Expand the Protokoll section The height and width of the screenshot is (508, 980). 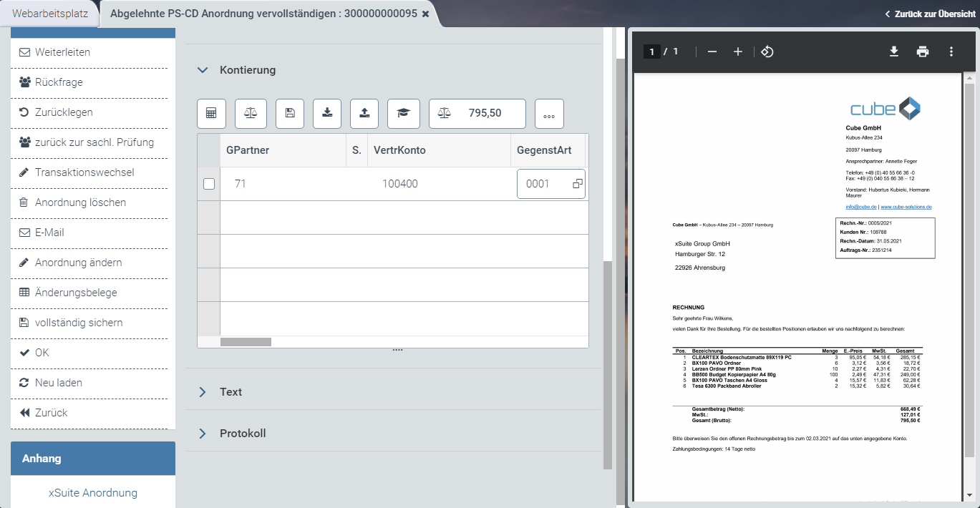203,434
